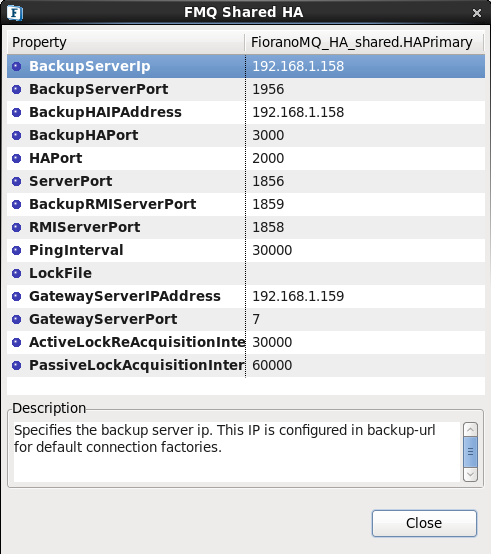Click the description scrollbar thumb
The width and height of the screenshot is (491, 554).
point(471,452)
